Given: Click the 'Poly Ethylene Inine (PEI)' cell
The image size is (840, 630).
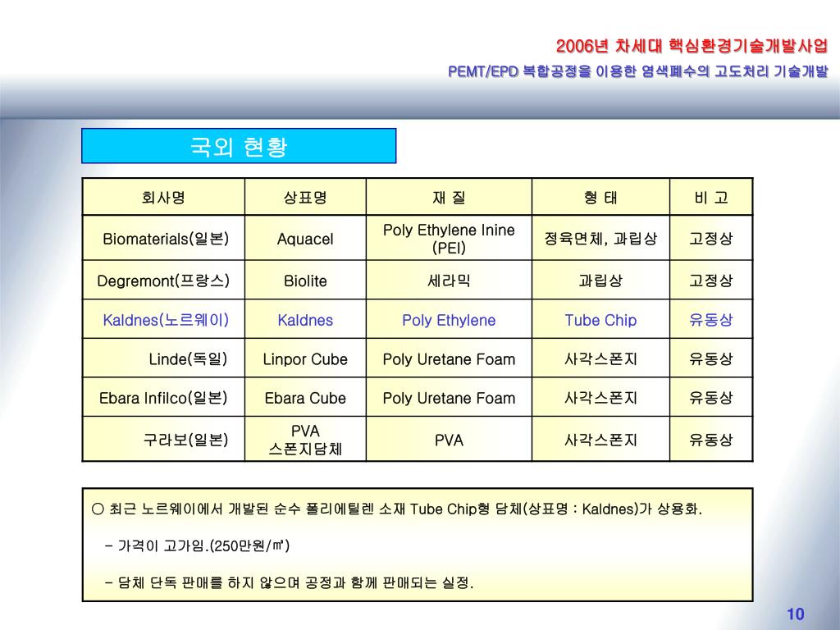Looking at the screenshot, I should 449,239.
